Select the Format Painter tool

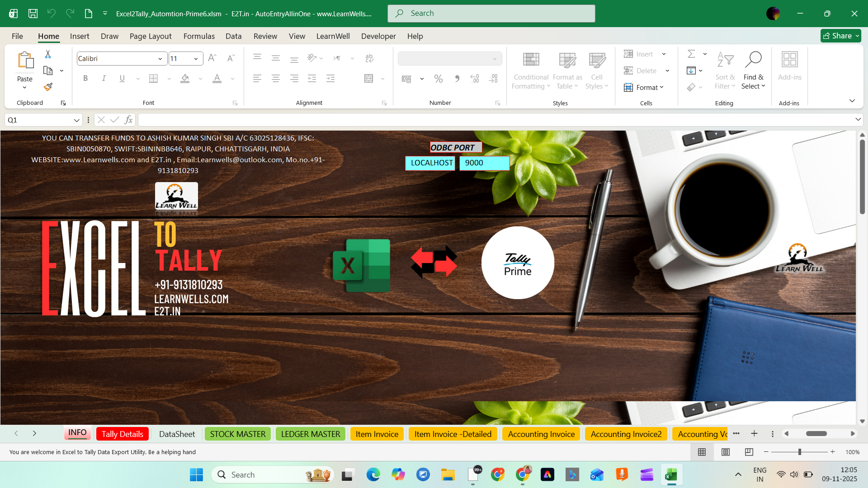point(47,86)
